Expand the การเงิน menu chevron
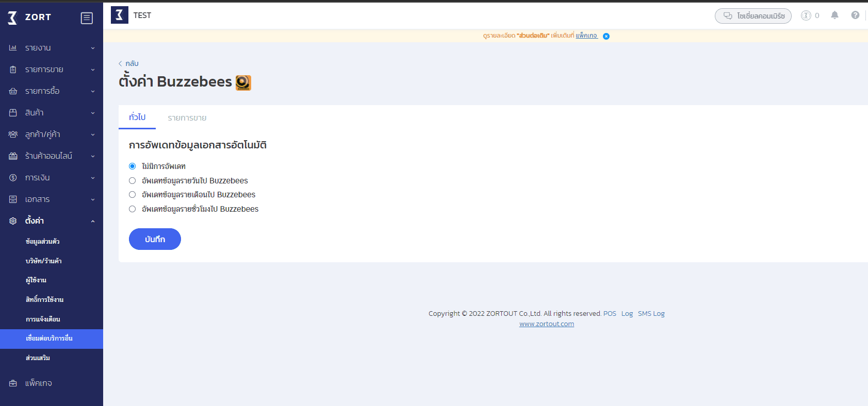The image size is (868, 406). 93,178
